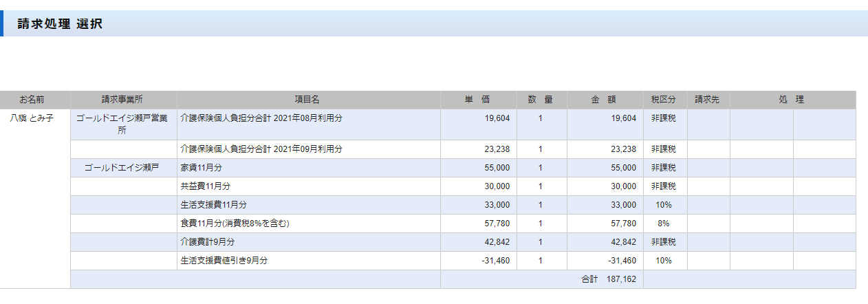Click the 金額 column header
The width and height of the screenshot is (868, 304).
coord(605,100)
